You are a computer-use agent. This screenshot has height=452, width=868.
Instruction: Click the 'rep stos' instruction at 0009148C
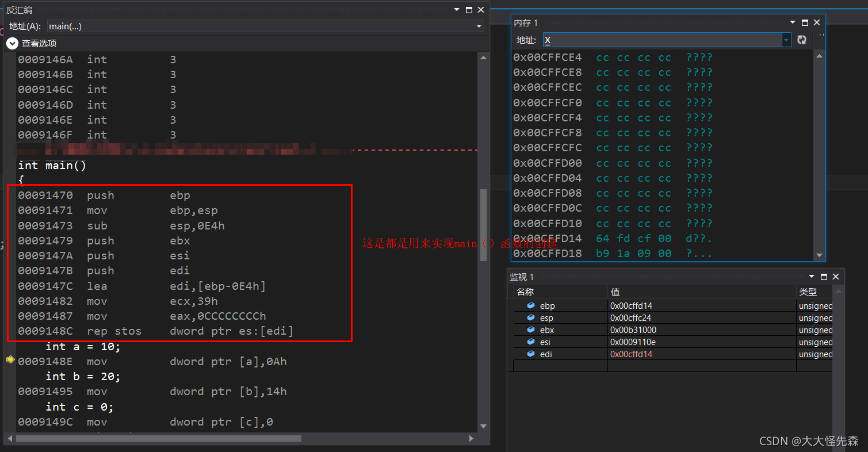pyautogui.click(x=156, y=331)
